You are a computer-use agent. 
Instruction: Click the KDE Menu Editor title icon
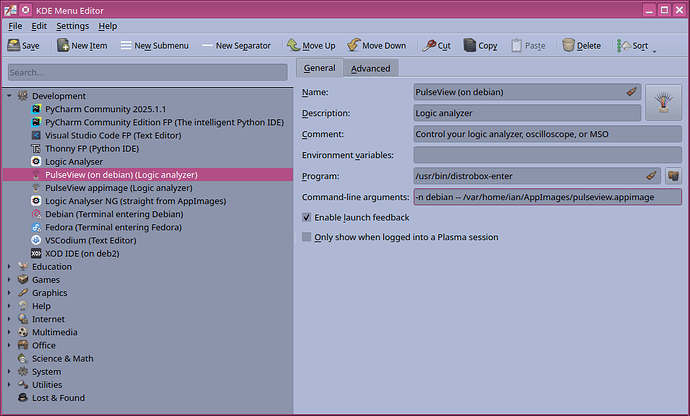10,10
